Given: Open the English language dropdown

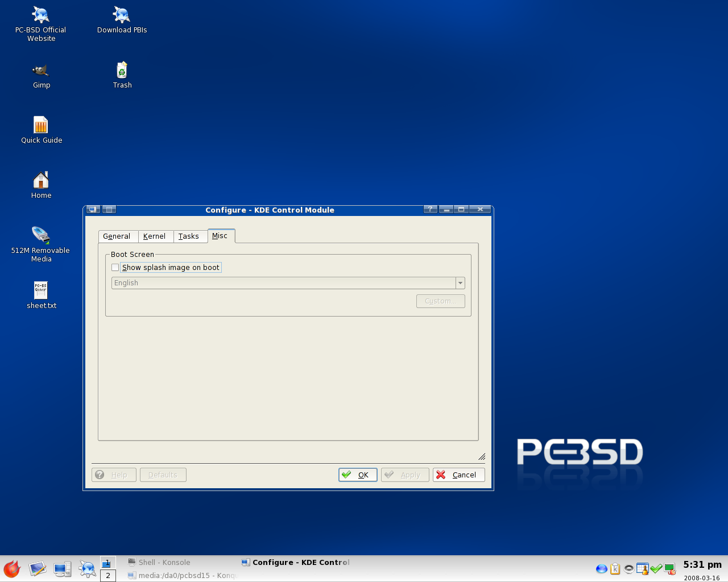Looking at the screenshot, I should tap(288, 283).
